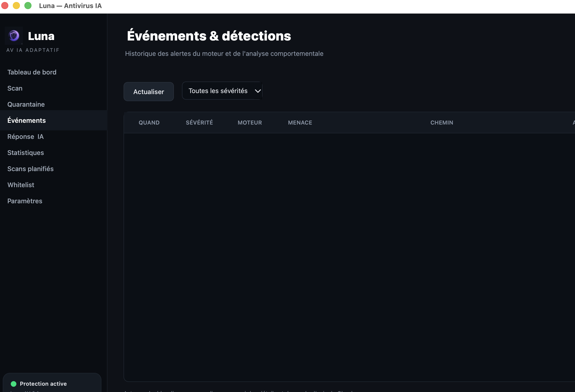Viewport: 575px width, 392px height.
Task: Click the Luna app name text
Action: [x=41, y=36]
